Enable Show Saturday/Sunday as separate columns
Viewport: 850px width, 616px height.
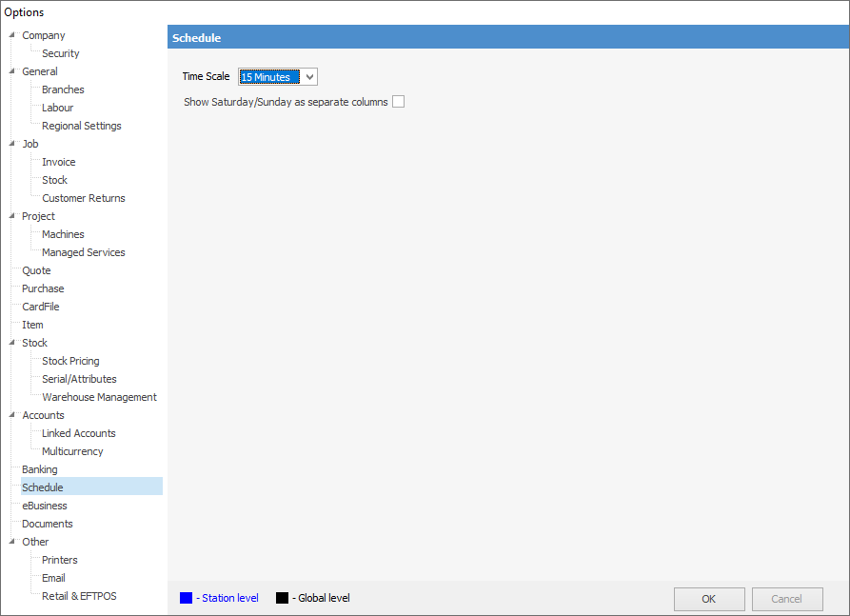click(398, 101)
